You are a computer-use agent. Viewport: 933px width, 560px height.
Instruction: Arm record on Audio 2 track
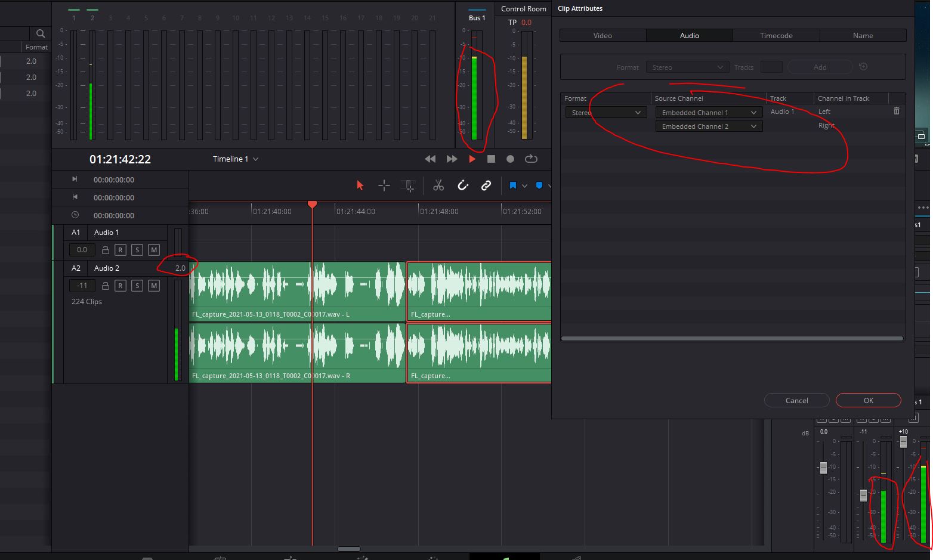[x=121, y=286]
